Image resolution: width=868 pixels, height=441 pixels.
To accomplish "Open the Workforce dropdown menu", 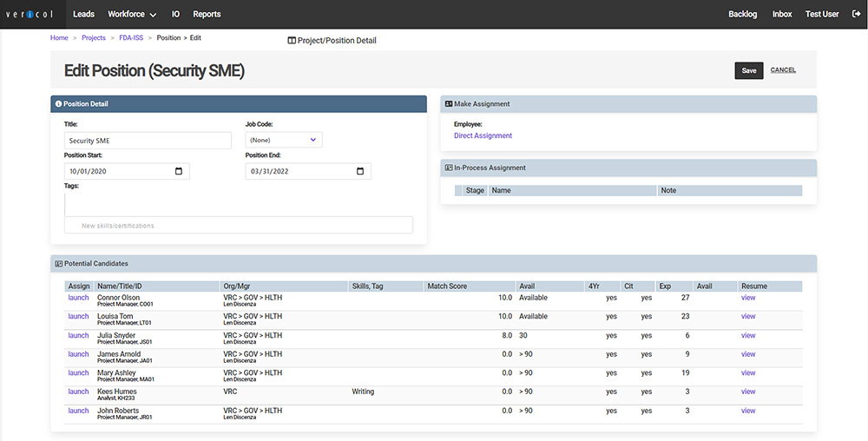I will pyautogui.click(x=132, y=15).
